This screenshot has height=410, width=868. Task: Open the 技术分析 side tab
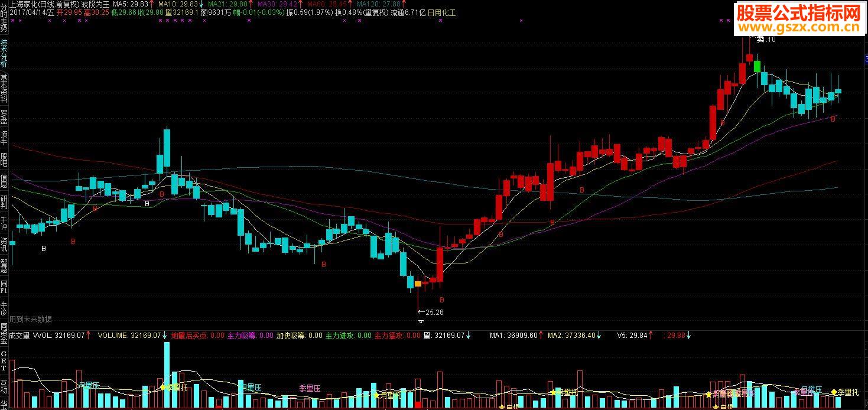[4, 53]
